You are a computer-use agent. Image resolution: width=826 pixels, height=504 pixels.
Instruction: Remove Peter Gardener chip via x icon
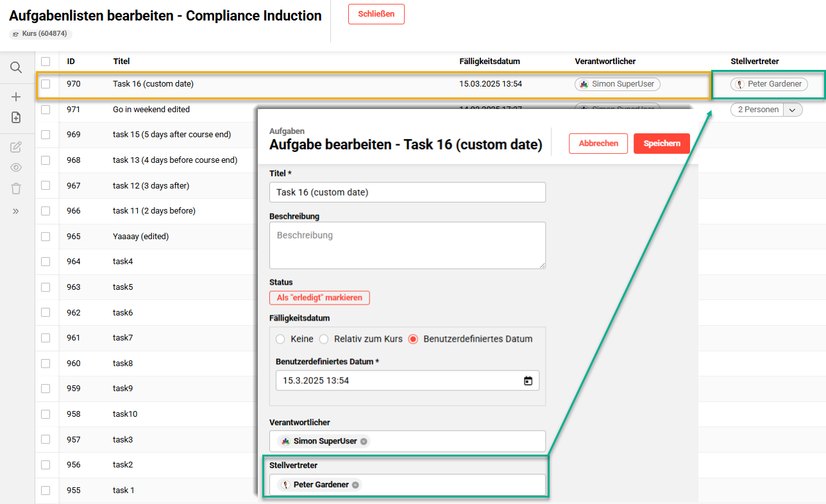[355, 485]
